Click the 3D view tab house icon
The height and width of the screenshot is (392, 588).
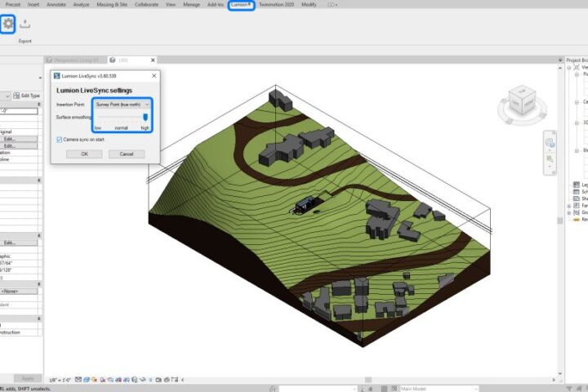click(x=112, y=60)
